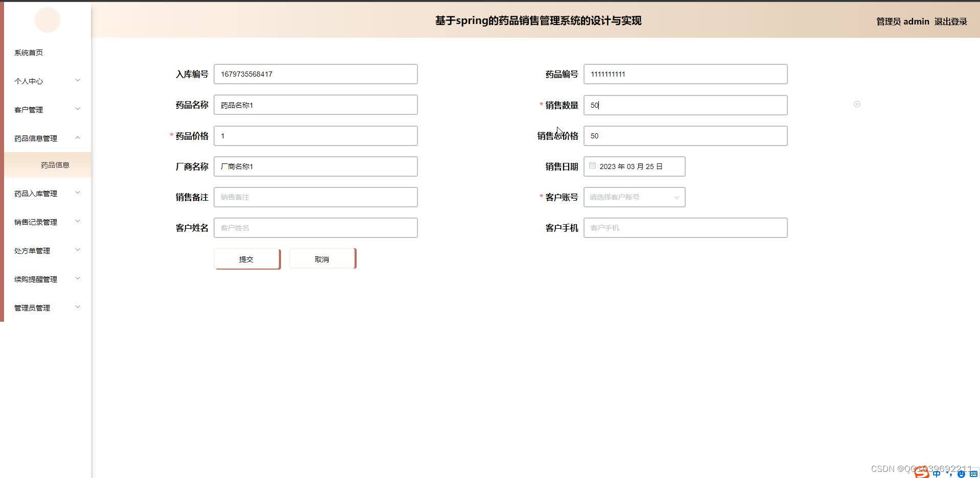Open 处方单管理 menu item
Screen dimensions: 980x478
coord(32,251)
